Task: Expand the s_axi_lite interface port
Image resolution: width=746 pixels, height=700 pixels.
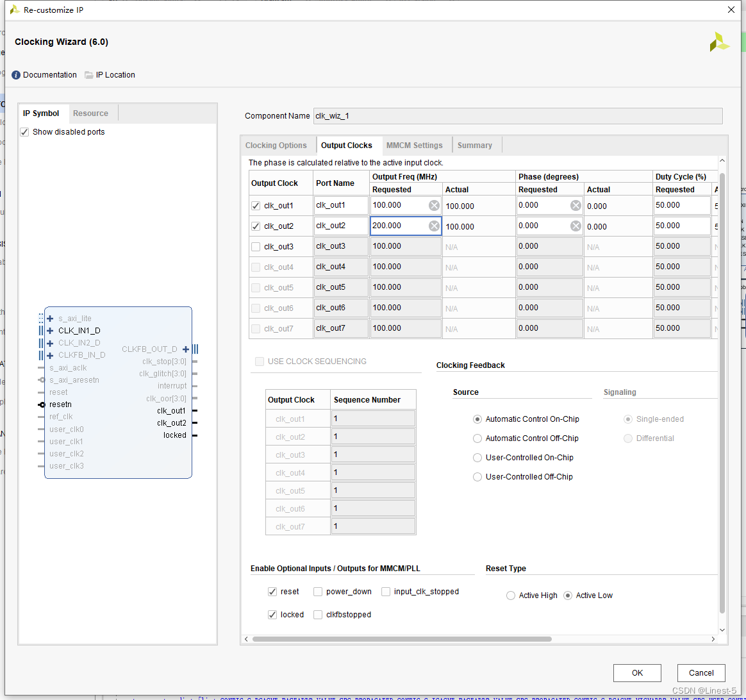Action: coord(50,319)
